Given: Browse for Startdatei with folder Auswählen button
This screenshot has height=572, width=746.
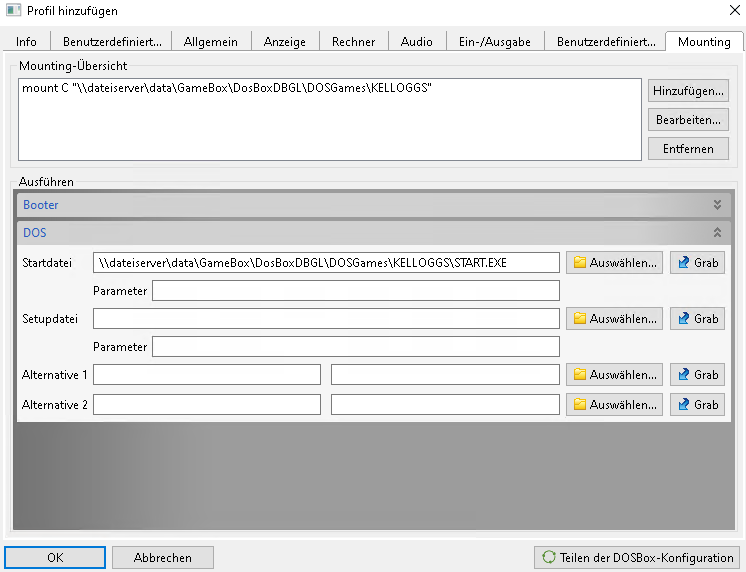Looking at the screenshot, I should click(x=614, y=263).
